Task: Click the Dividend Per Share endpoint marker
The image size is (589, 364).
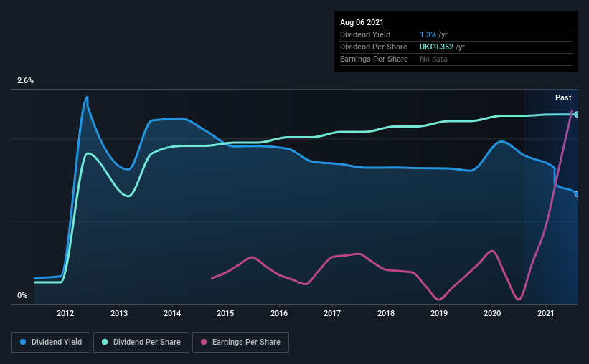Action: point(576,115)
